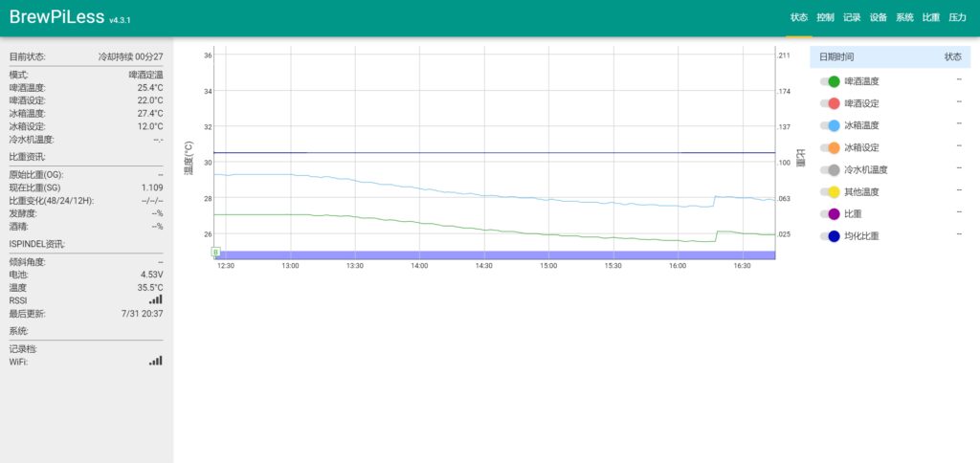Image resolution: width=980 pixels, height=463 pixels.
Task: Click the RSSI signal strength bars icon
Action: coord(155,299)
